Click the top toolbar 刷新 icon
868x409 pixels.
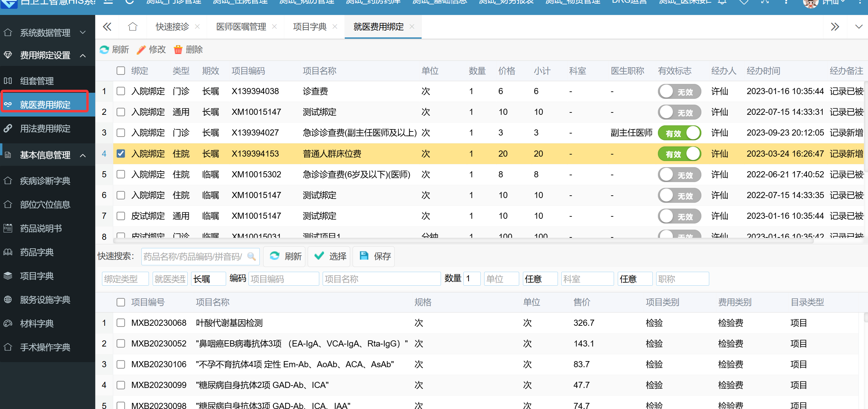tap(104, 50)
